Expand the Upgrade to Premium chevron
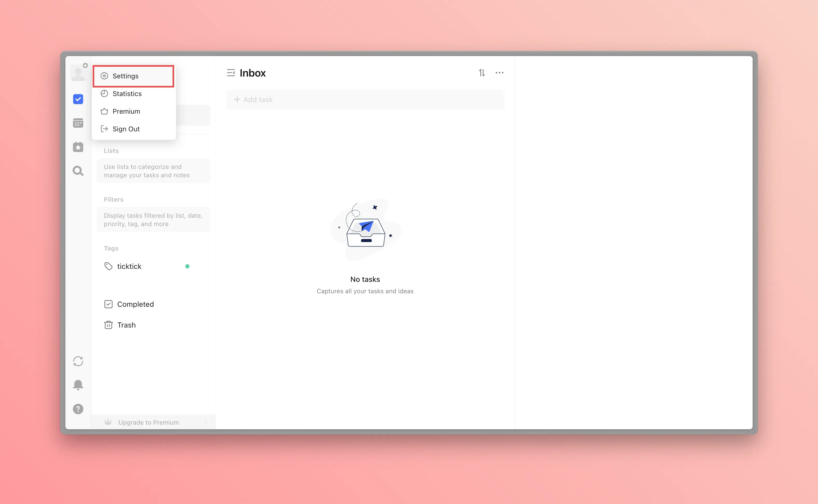Image resolution: width=818 pixels, height=504 pixels. pos(206,422)
